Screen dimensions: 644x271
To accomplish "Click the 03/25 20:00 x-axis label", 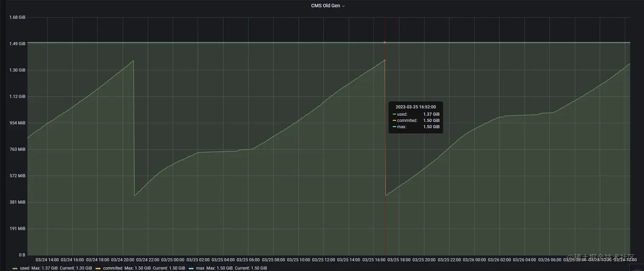I will tap(424, 259).
